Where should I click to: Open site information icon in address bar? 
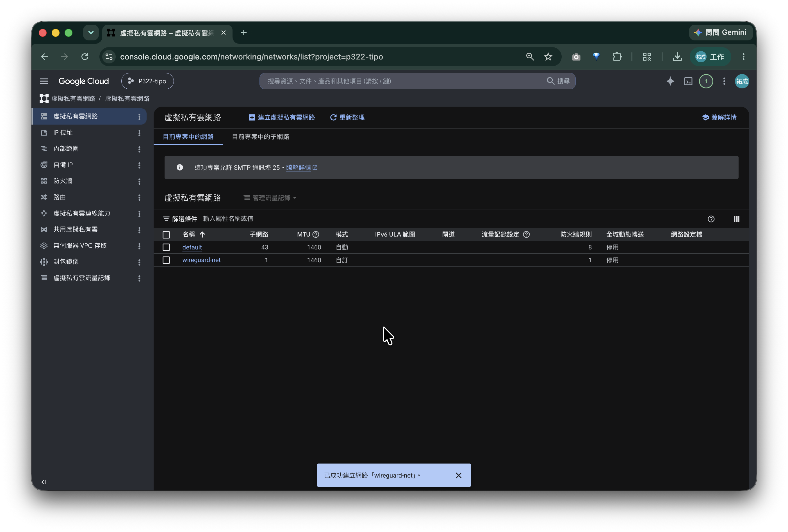tap(109, 57)
